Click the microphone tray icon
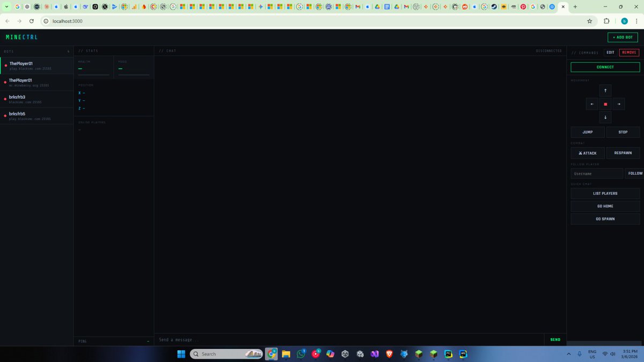Image resolution: width=644 pixels, height=362 pixels. click(x=580, y=354)
